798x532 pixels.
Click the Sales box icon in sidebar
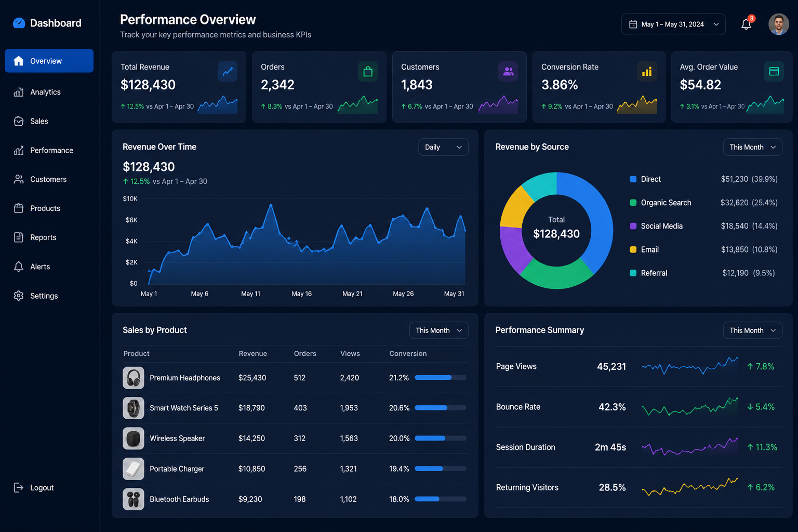pyautogui.click(x=19, y=121)
